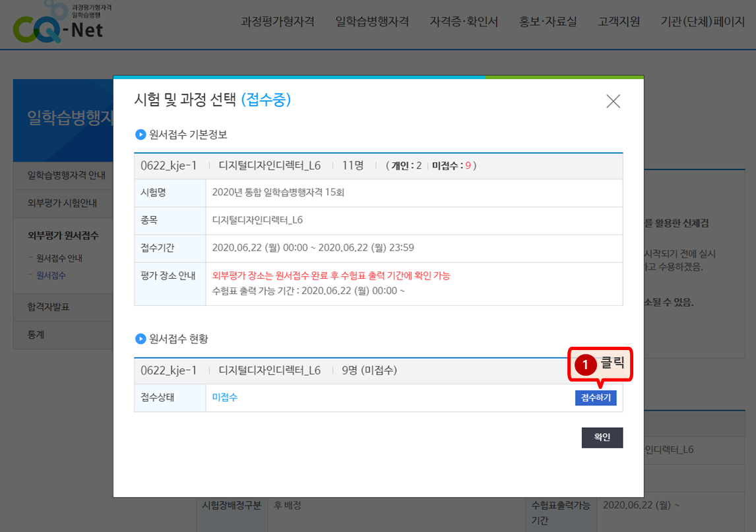Viewport: 756px width, 532px height.
Task: Click the 확인 button in dialog
Action: (x=602, y=438)
